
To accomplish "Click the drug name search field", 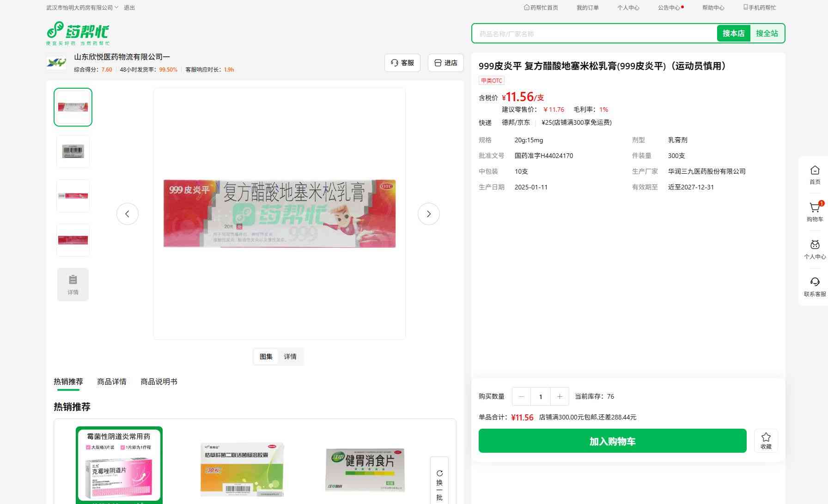I will [x=594, y=34].
